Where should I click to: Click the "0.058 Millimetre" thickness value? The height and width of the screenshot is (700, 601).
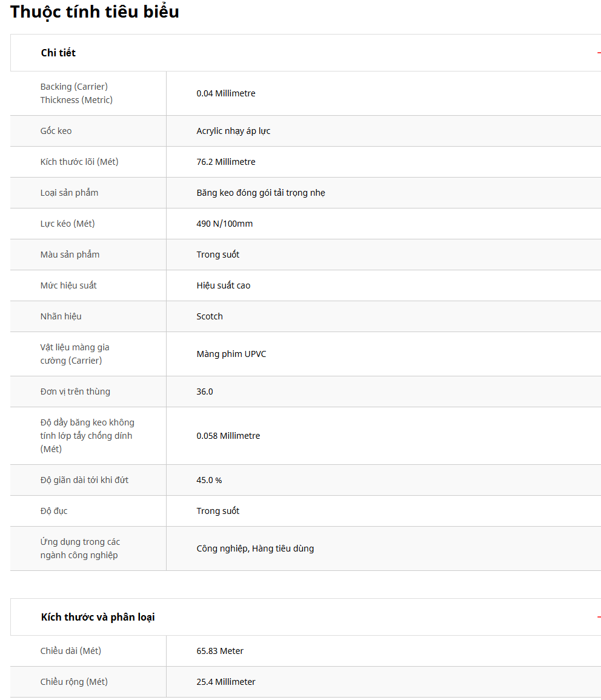[228, 436]
